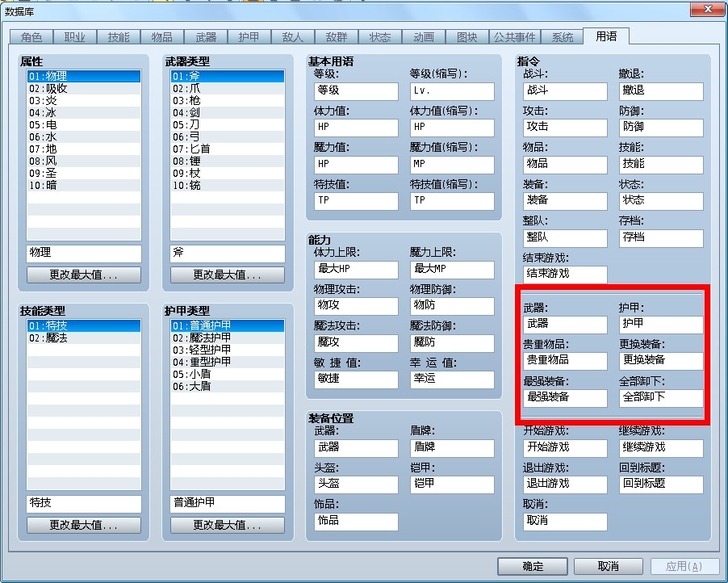Open the 图块 tab
728x583 pixels.
tap(467, 37)
